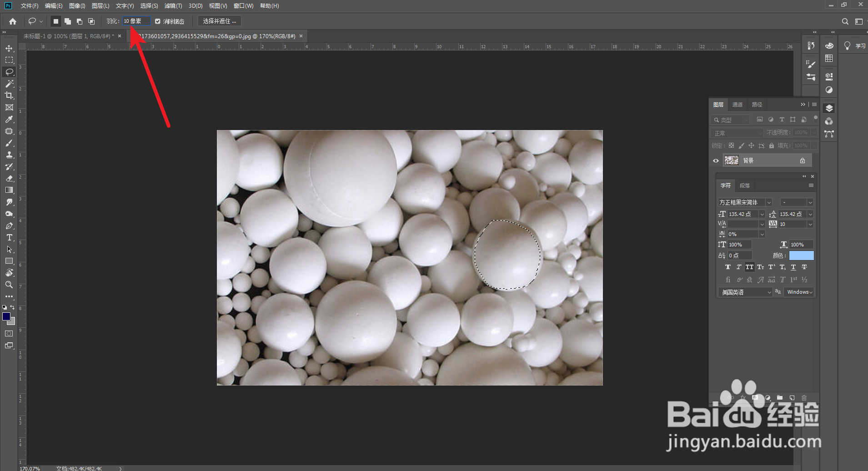Select the Move tool
The height and width of the screenshot is (471, 868).
pos(9,48)
